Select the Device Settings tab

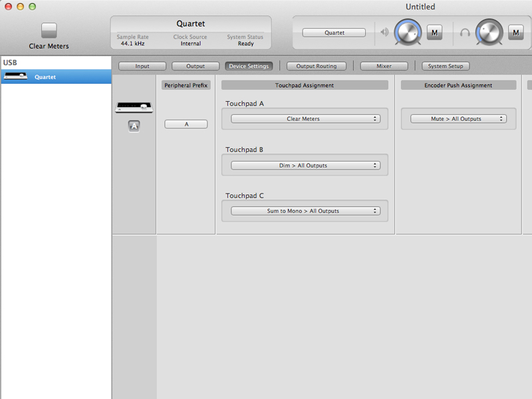(x=249, y=66)
